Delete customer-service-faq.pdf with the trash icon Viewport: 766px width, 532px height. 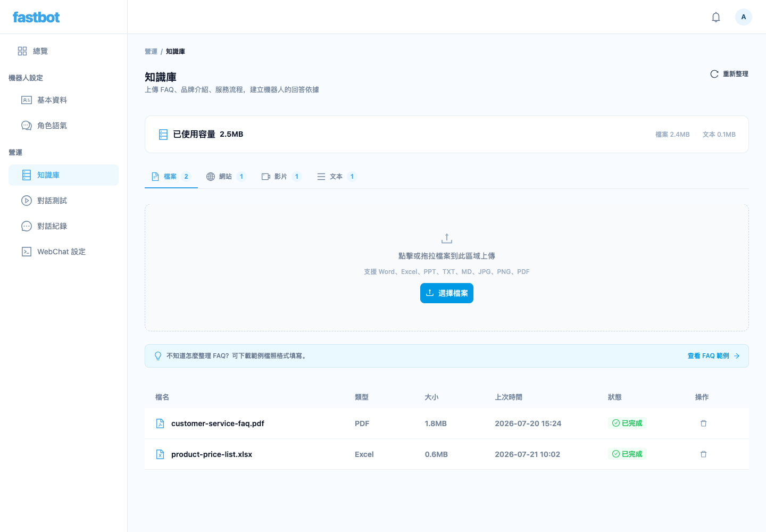(x=703, y=423)
